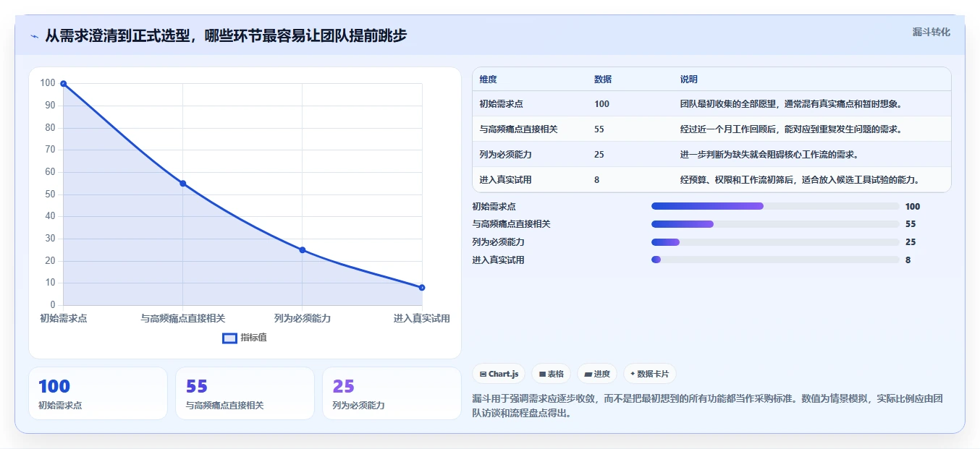Click the footnote starting 漏斗用于强调需求应逐步收敛
Viewport: 980px width, 449px height.
(707, 406)
